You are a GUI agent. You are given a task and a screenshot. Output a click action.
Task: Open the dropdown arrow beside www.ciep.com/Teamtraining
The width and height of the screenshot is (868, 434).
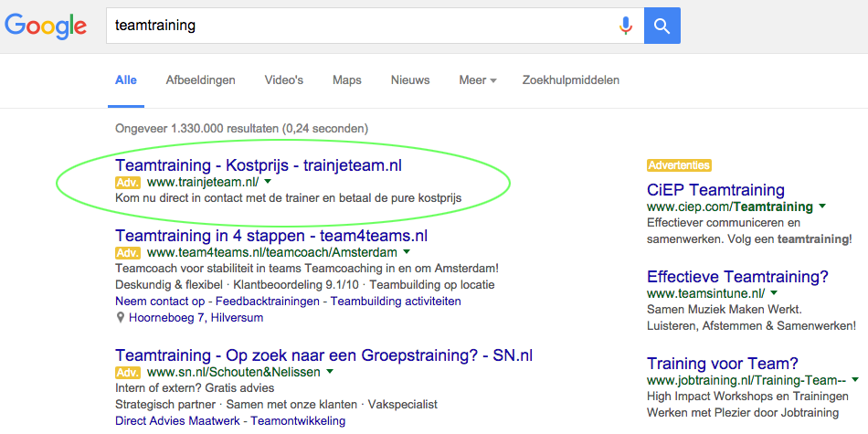tap(822, 206)
